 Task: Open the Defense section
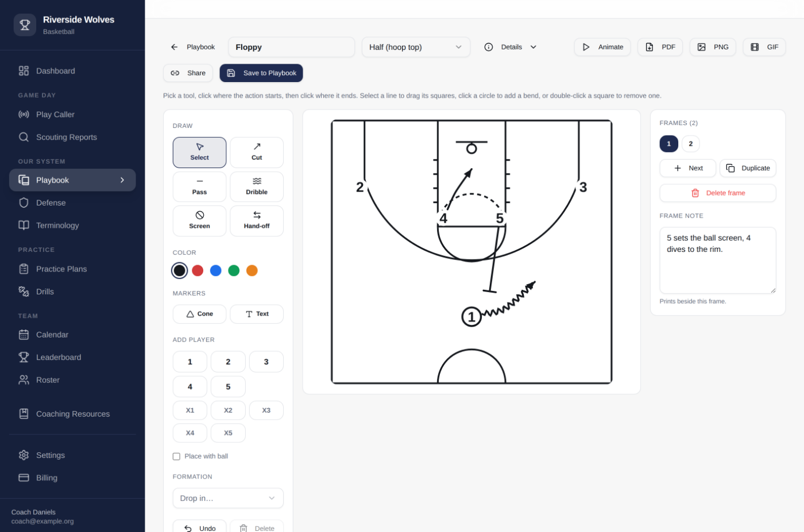point(72,203)
